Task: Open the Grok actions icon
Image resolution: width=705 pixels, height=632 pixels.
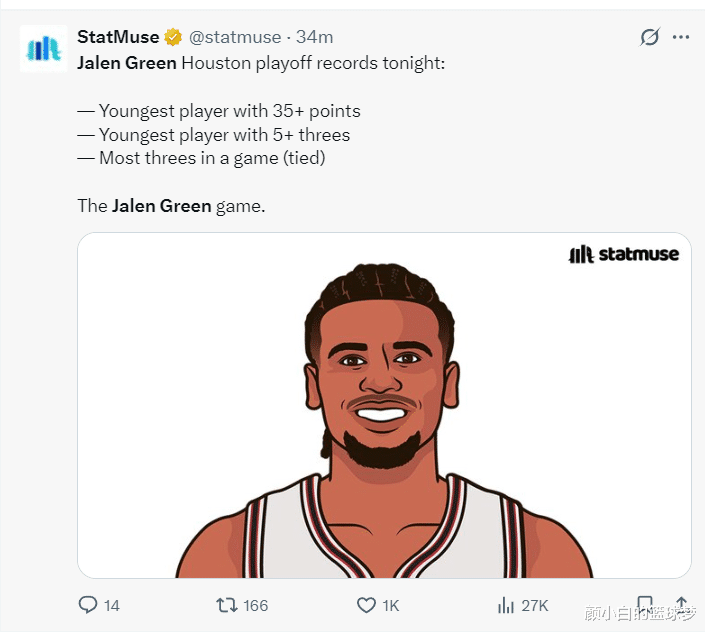Action: coord(650,37)
